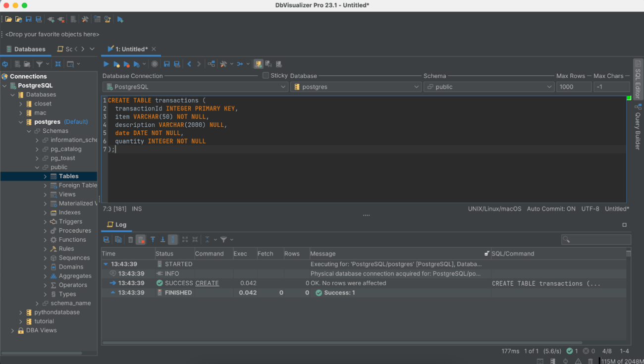
Task: Toggle clear-log-on-execute in the Log toolbar
Action: point(141,239)
